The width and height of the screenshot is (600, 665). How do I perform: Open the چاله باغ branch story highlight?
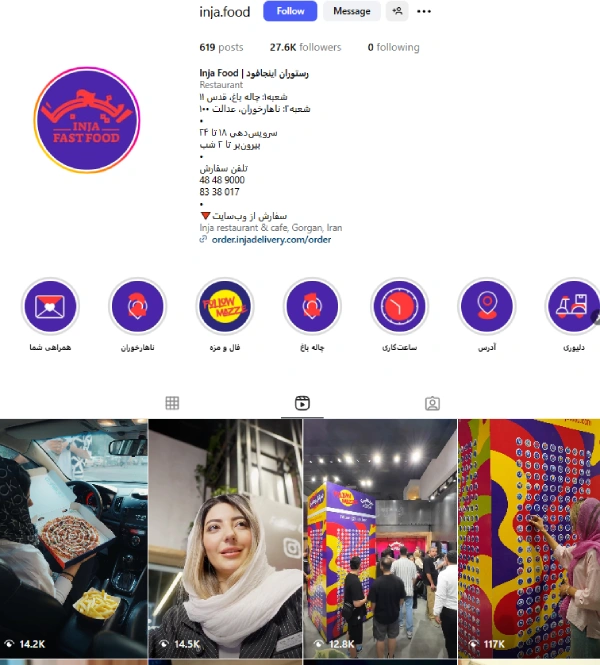312,306
